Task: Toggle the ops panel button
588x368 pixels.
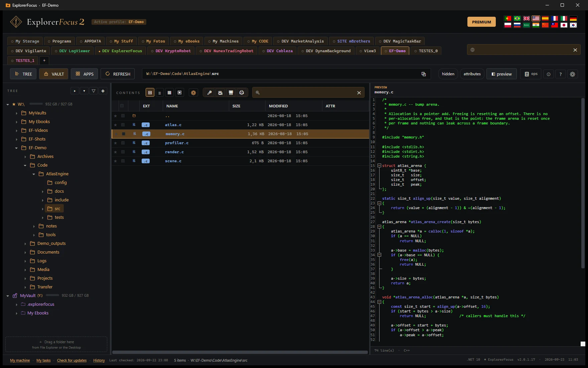Action: tap(531, 74)
